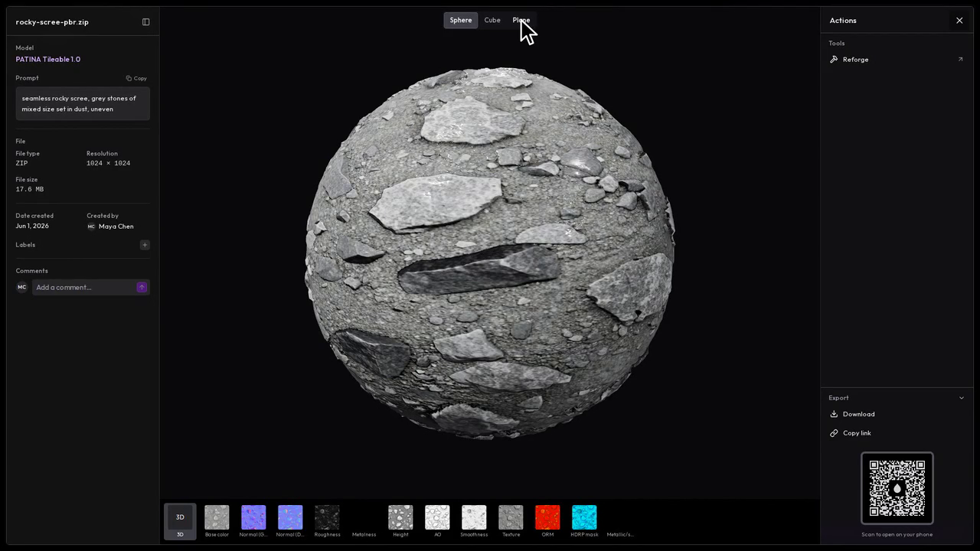The width and height of the screenshot is (980, 551).
Task: Click the 3D sphere preview
Action: [x=490, y=253]
